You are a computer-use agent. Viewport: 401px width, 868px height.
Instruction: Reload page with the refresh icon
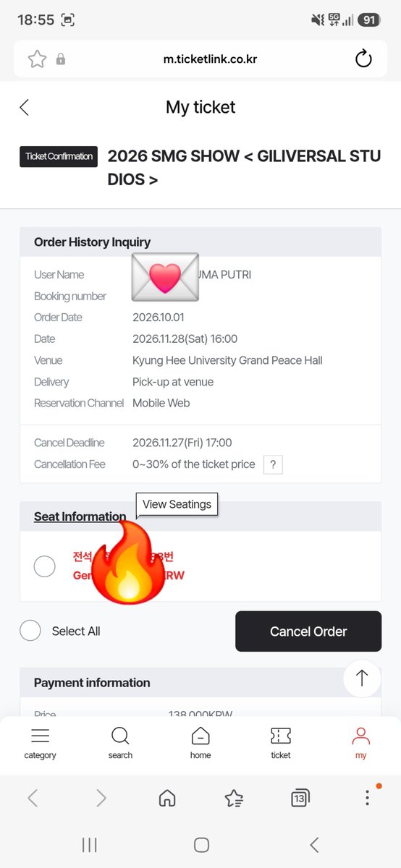[x=363, y=59]
